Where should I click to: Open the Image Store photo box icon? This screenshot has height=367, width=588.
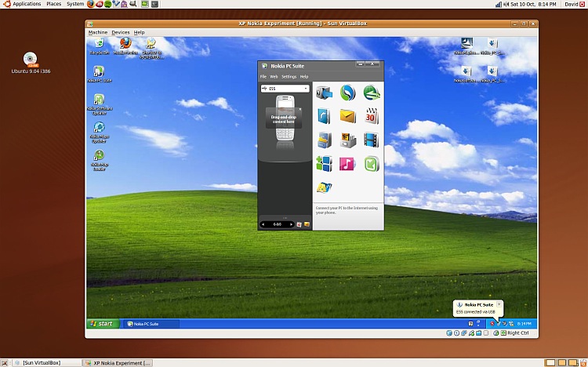tap(347, 140)
